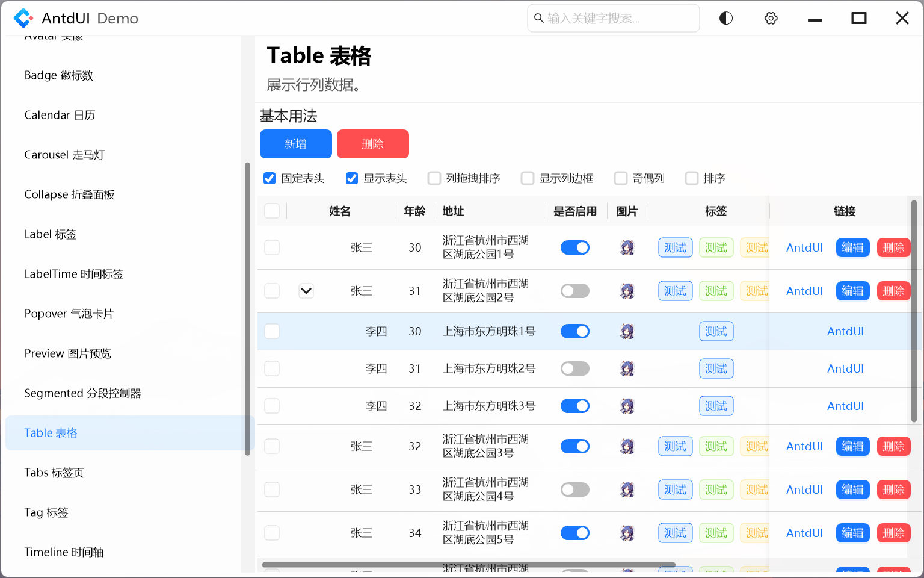
Task: Click avatar image in age 30 张三 row
Action: coord(627,247)
